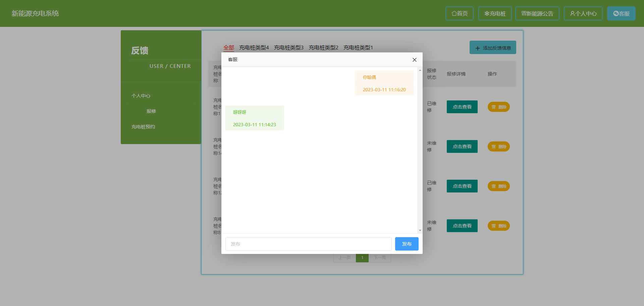Go to page 1 in pagination
This screenshot has width=644, height=306.
(362, 258)
